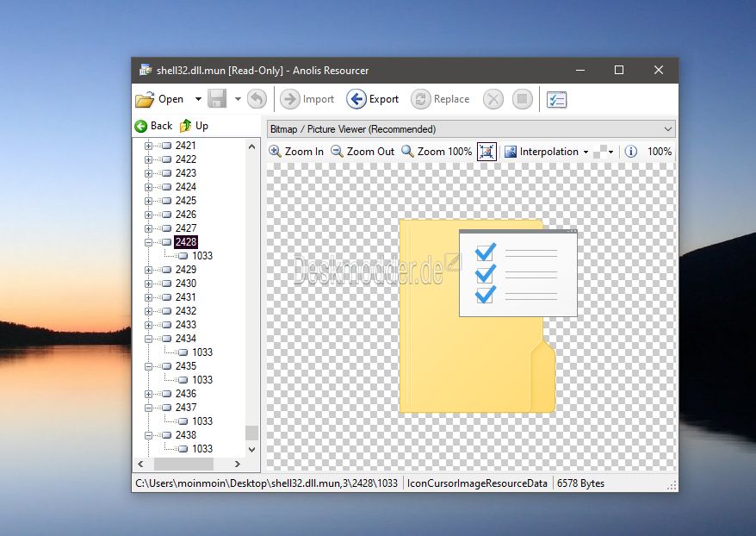This screenshot has height=536, width=756.
Task: Select the 1033 item under 2437
Action: tap(202, 421)
